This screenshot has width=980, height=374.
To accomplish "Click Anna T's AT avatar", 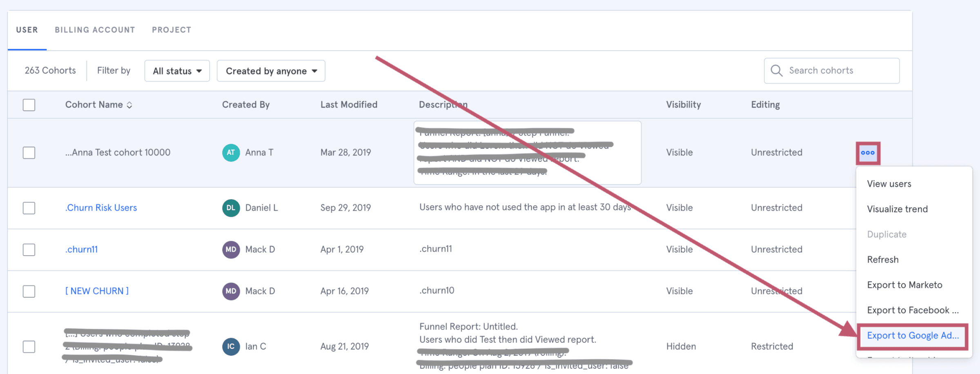I will (231, 153).
